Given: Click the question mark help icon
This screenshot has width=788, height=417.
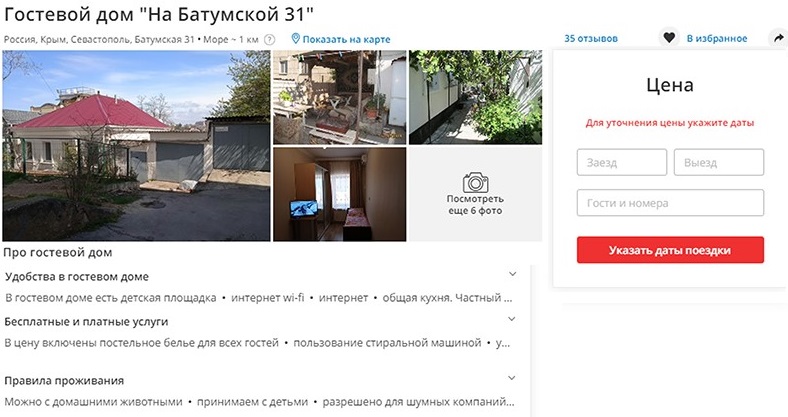Looking at the screenshot, I should coord(270,39).
